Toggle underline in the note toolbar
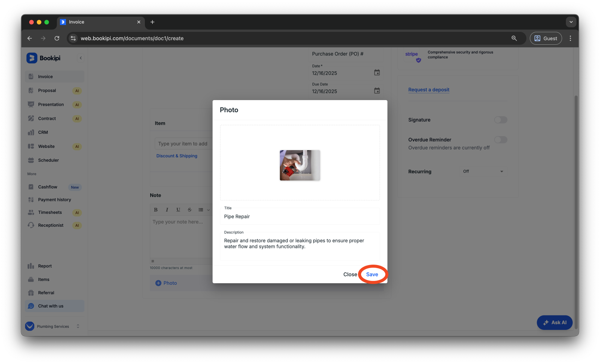Viewport: 600px width, 364px height. click(178, 210)
